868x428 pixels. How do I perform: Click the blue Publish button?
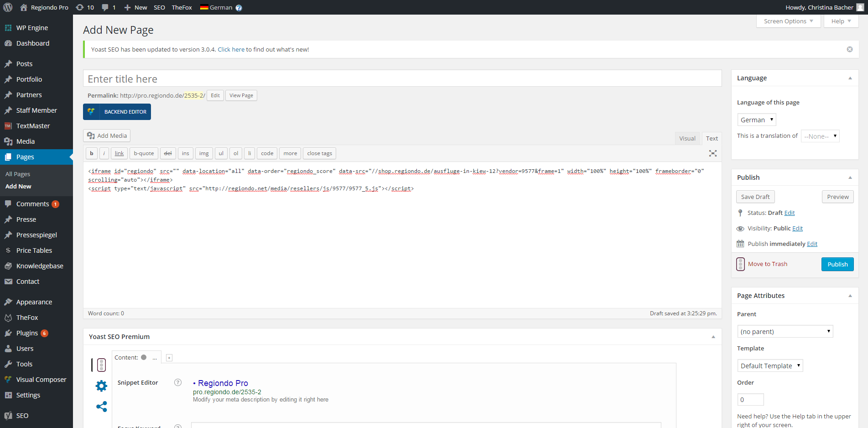point(837,264)
